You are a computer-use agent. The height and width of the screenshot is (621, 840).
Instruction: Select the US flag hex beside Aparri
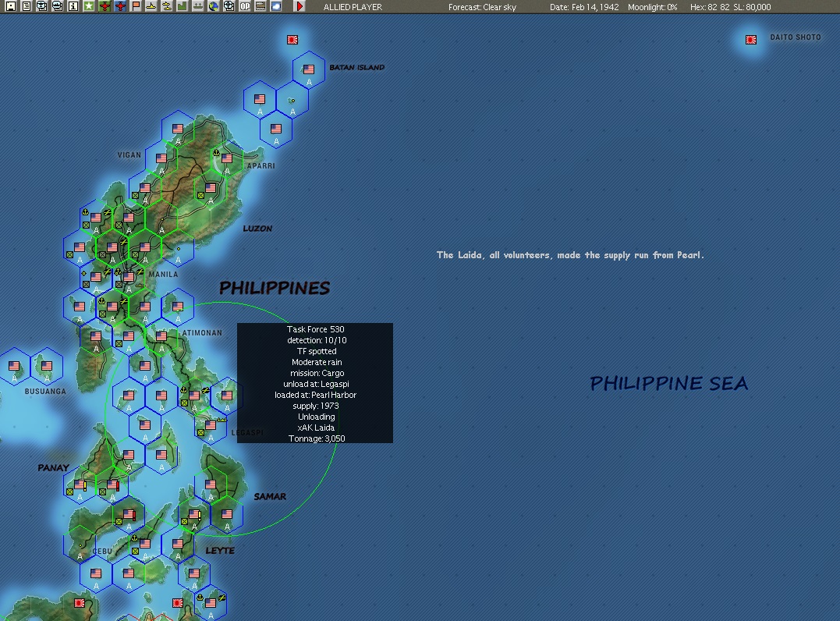pos(227,158)
